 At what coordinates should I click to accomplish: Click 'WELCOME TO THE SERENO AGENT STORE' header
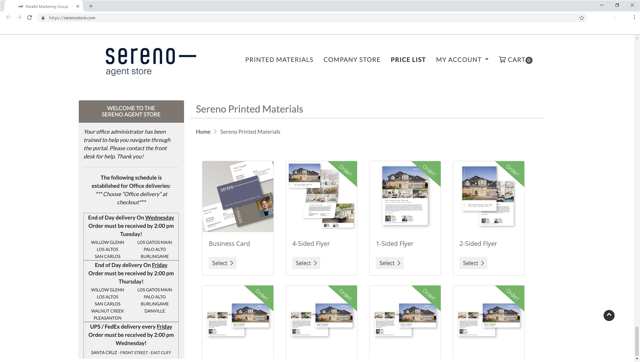[131, 111]
